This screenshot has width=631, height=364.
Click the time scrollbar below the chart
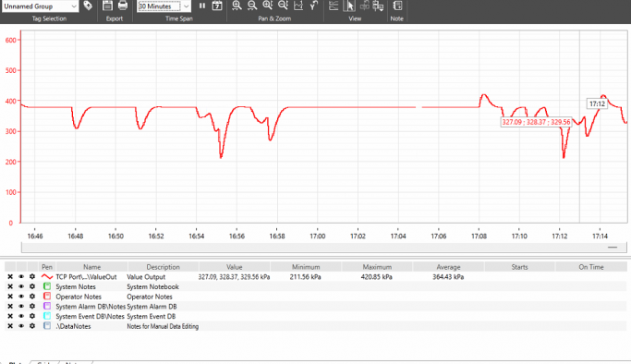tap(324, 248)
